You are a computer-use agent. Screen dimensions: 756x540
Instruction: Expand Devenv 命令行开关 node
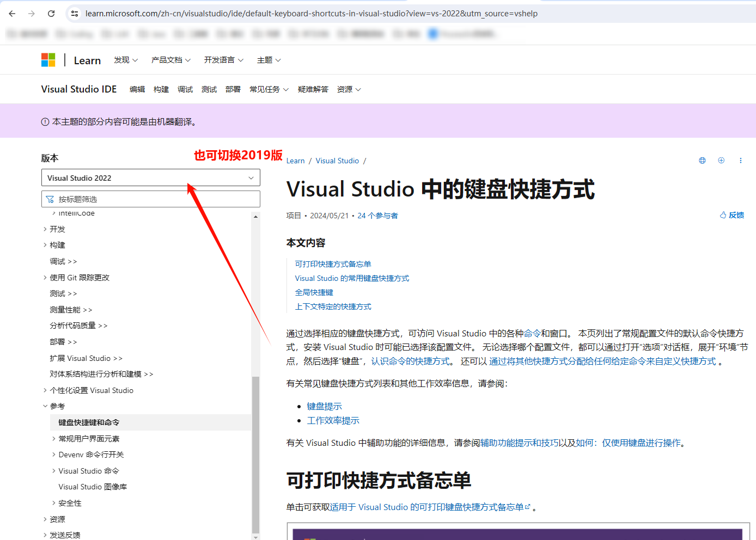tap(54, 455)
